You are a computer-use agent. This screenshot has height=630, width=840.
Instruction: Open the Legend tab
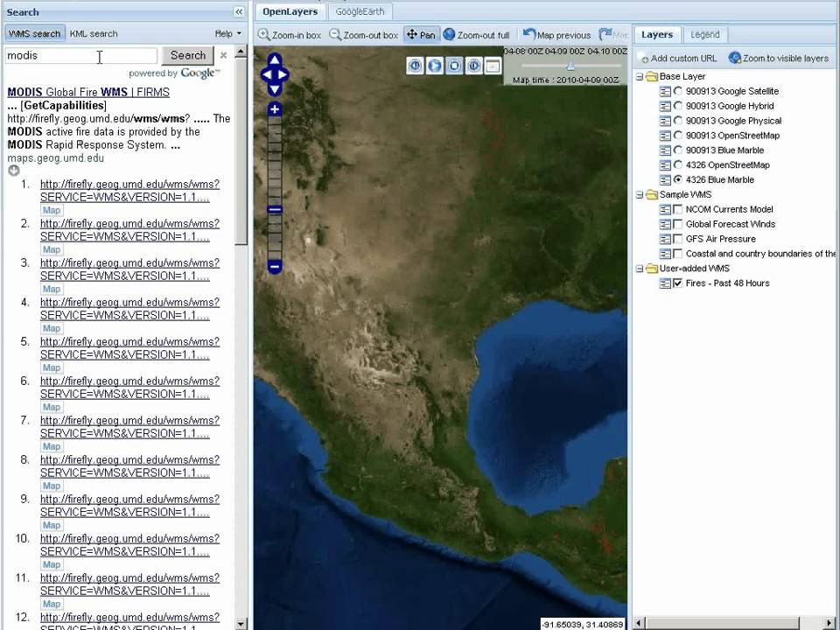click(x=705, y=35)
